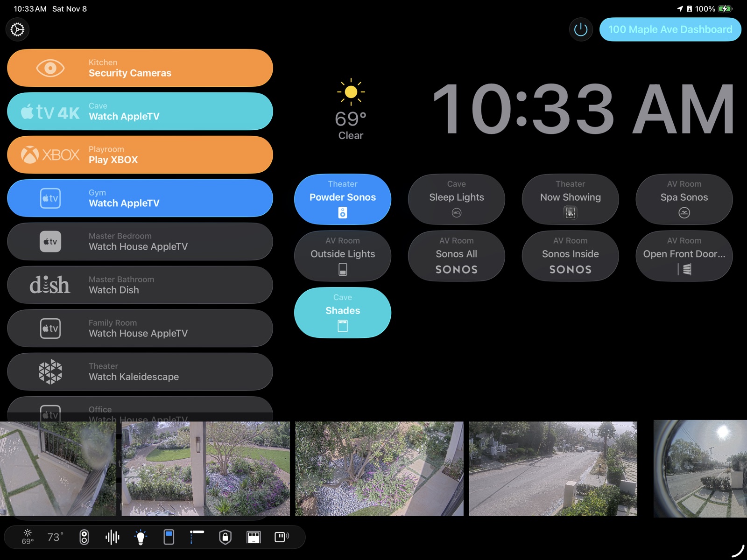The height and width of the screenshot is (560, 747).
Task: Open the gate arm icon in toolbar
Action: point(197,537)
